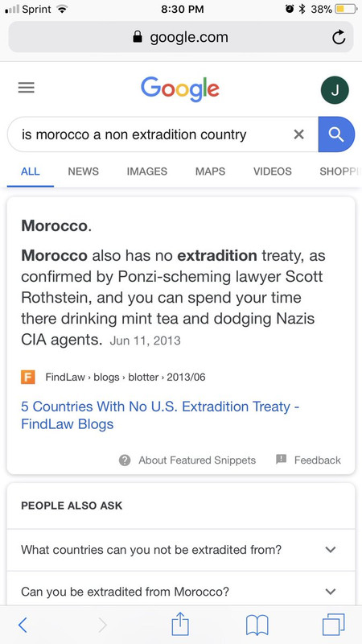Clear the search query with X
The height and width of the screenshot is (644, 362).
[299, 134]
